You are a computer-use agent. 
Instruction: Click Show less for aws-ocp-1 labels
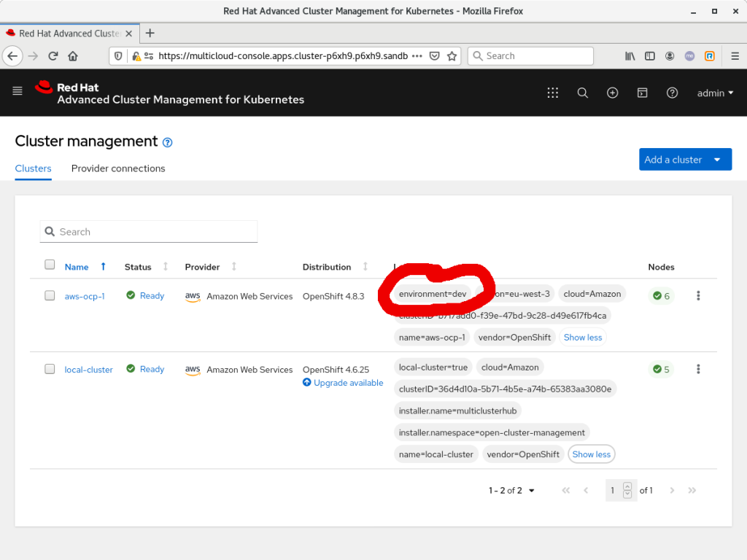(583, 337)
